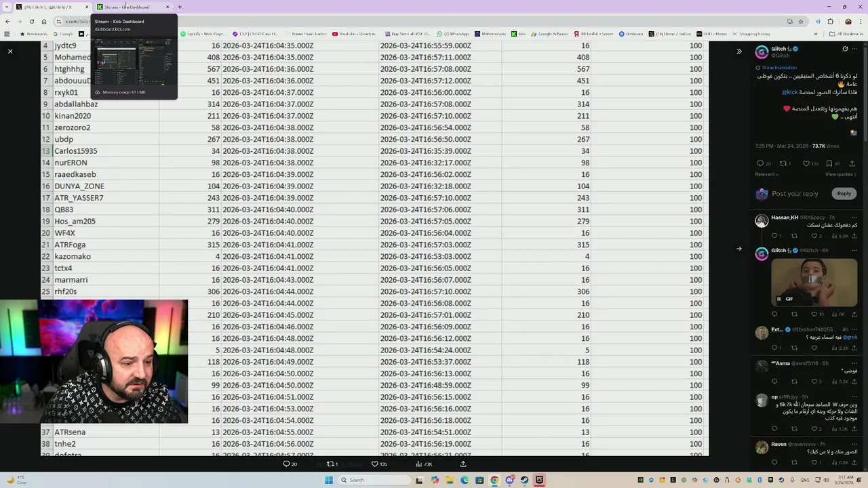The width and height of the screenshot is (868, 488).
Task: Reply icon with 20 in tweet panel
Action: click(x=760, y=163)
